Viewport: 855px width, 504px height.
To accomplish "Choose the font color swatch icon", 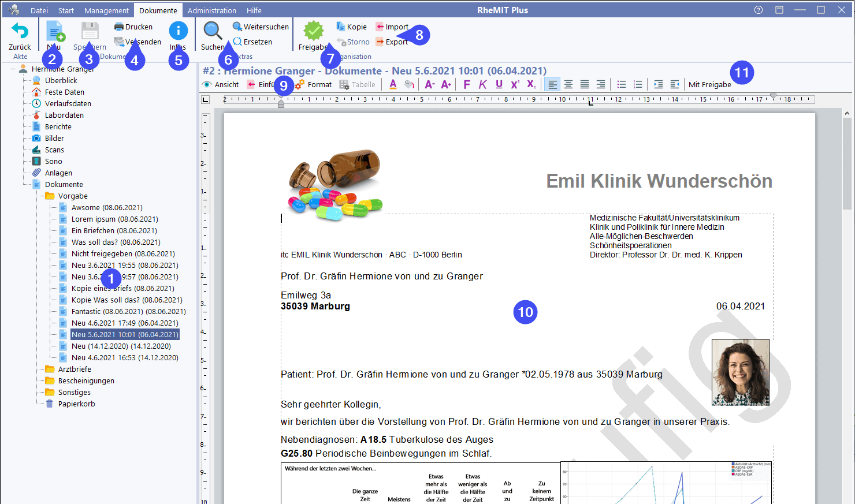I will pos(393,85).
